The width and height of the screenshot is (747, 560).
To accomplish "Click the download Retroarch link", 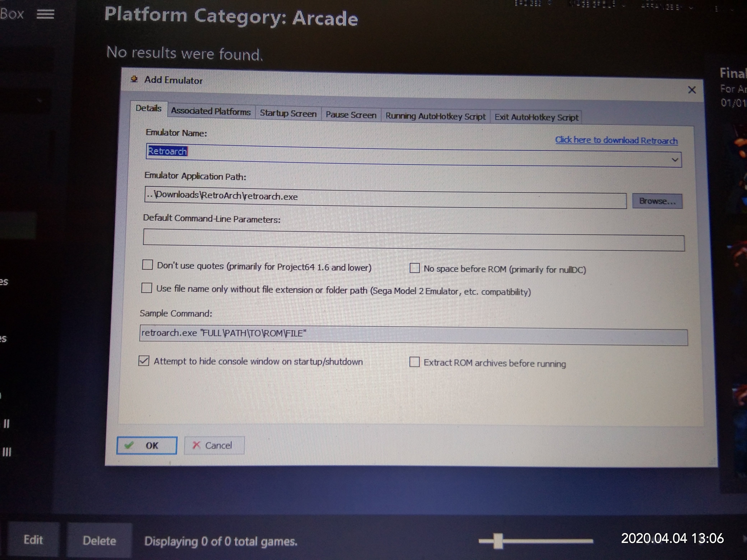I will pyautogui.click(x=616, y=140).
